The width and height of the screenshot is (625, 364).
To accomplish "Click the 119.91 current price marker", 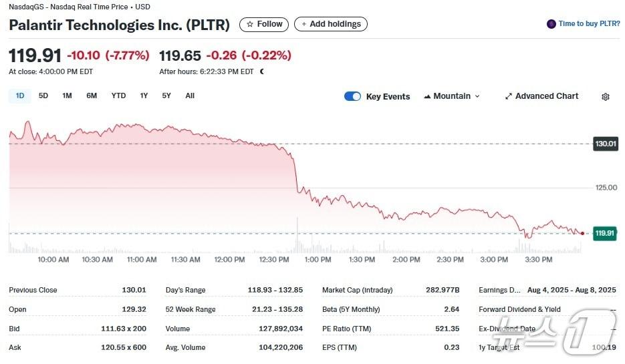I will (604, 233).
